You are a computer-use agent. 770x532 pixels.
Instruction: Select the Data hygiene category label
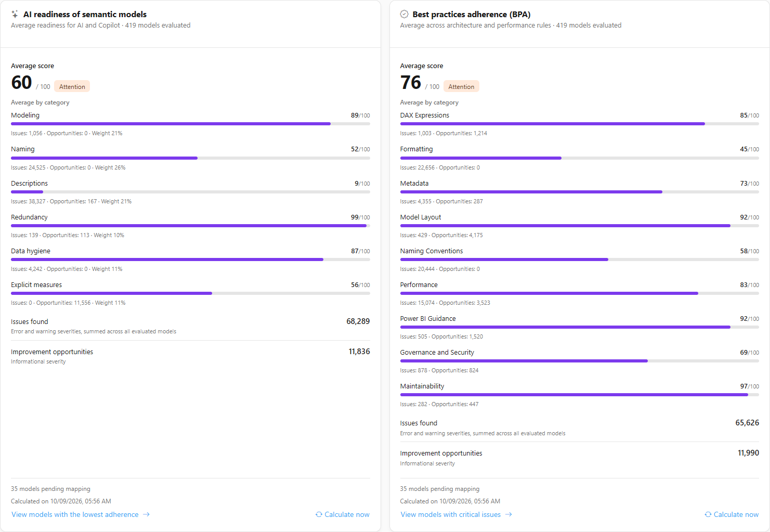pos(31,251)
